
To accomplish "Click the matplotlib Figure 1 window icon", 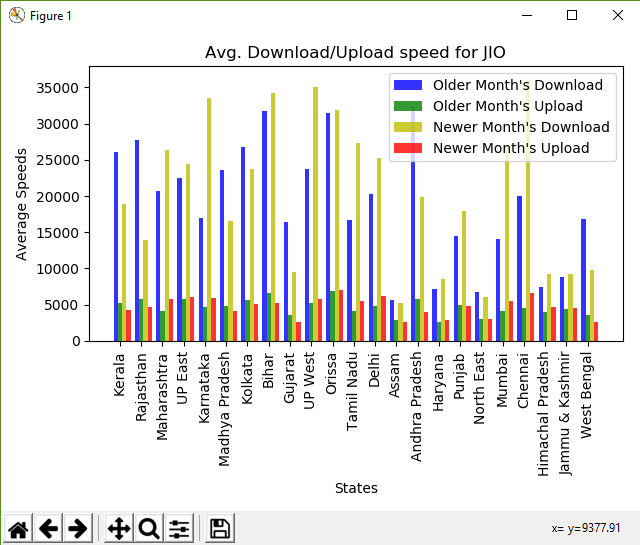I will (17, 16).
